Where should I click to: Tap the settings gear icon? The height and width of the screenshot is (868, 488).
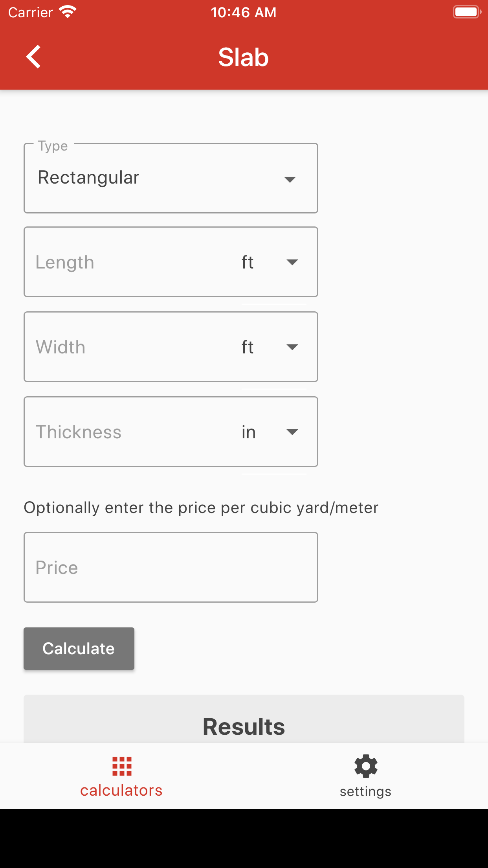coord(366,766)
